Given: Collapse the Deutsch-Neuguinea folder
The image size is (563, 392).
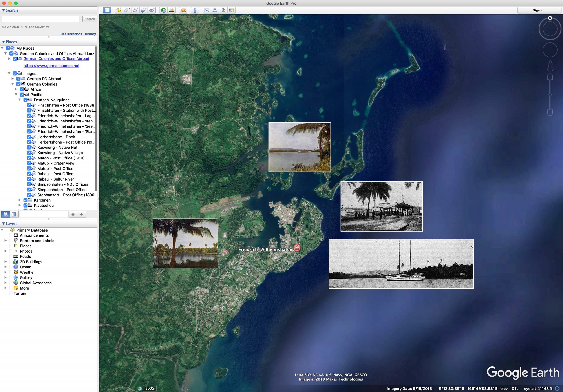Looking at the screenshot, I should 20,100.
